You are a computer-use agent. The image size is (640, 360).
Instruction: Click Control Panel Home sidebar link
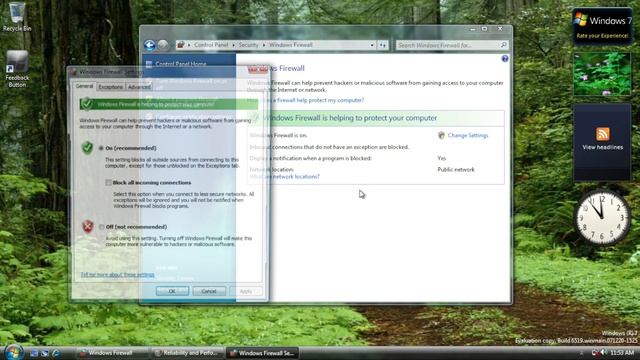[x=181, y=64]
